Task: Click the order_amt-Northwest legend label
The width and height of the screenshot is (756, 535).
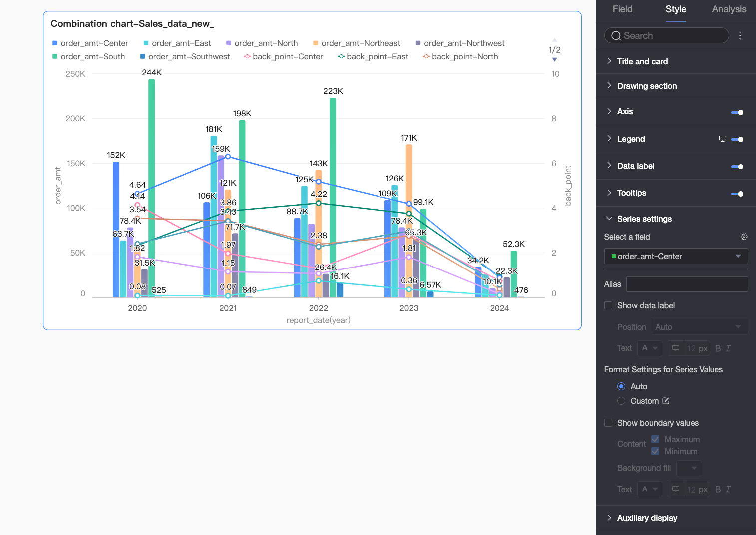Action: pyautogui.click(x=464, y=43)
